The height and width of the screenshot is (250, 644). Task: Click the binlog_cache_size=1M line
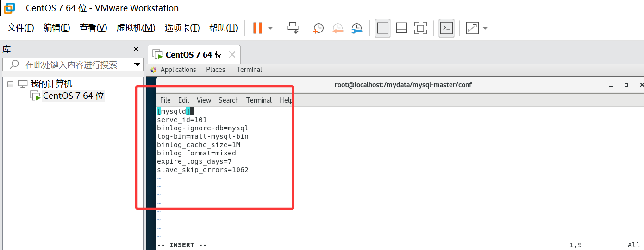pos(199,145)
